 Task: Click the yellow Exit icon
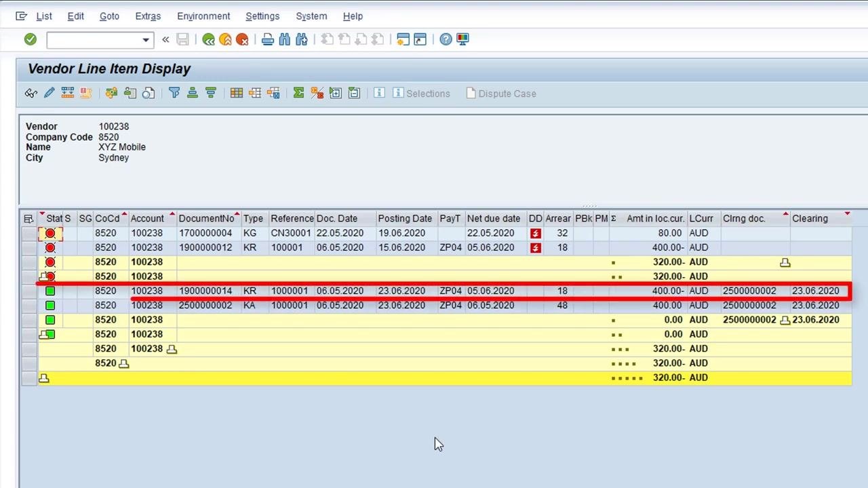click(x=225, y=40)
